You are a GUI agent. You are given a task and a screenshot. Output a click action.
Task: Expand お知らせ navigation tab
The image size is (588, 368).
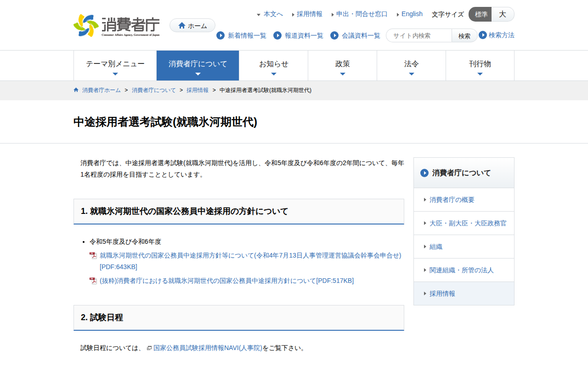coord(274,65)
